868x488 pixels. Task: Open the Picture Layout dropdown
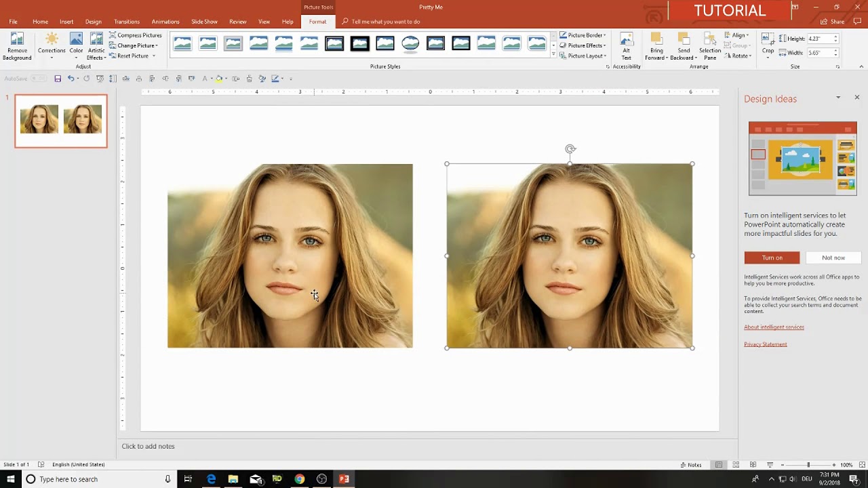[x=583, y=56]
